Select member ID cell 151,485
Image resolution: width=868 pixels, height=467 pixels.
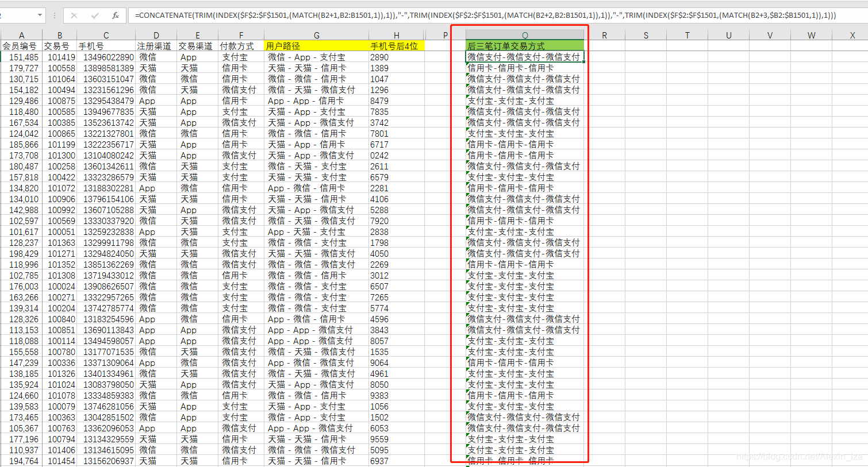tap(22, 57)
